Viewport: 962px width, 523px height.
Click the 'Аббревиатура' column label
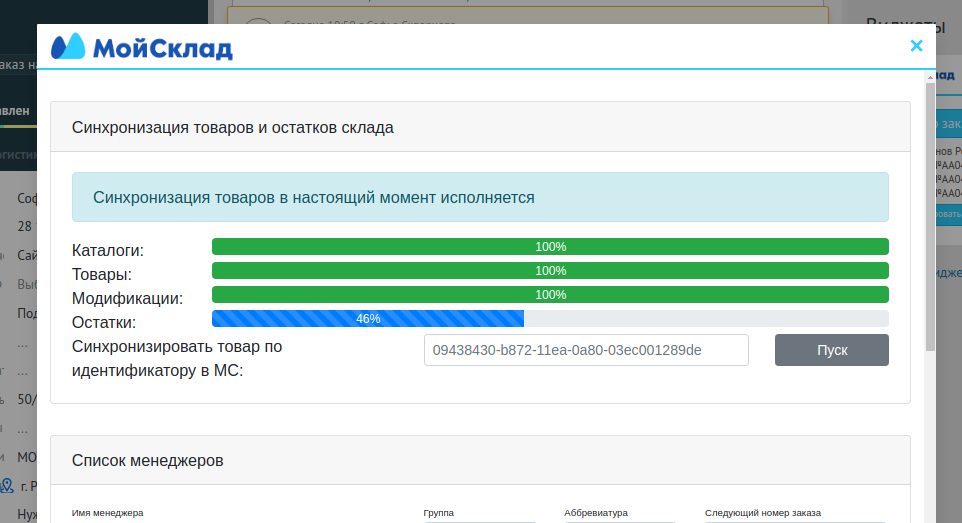596,513
